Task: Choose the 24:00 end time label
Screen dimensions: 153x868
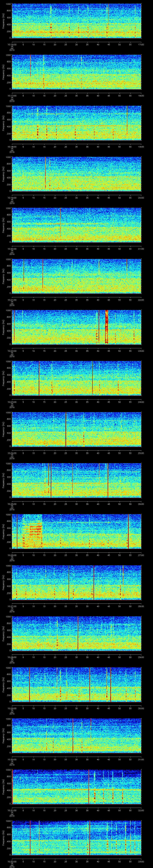Action: [x=141, y=402]
